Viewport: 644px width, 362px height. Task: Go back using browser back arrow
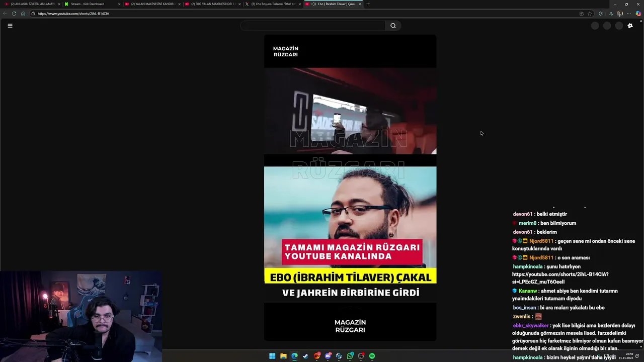[x=5, y=14]
